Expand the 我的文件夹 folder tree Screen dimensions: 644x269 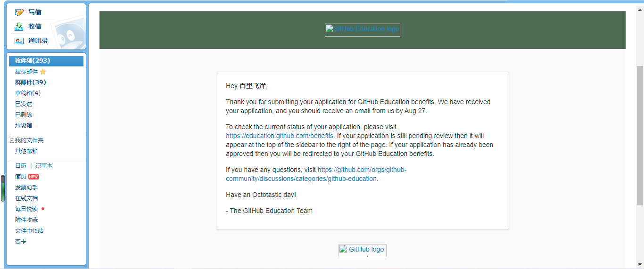click(12, 140)
